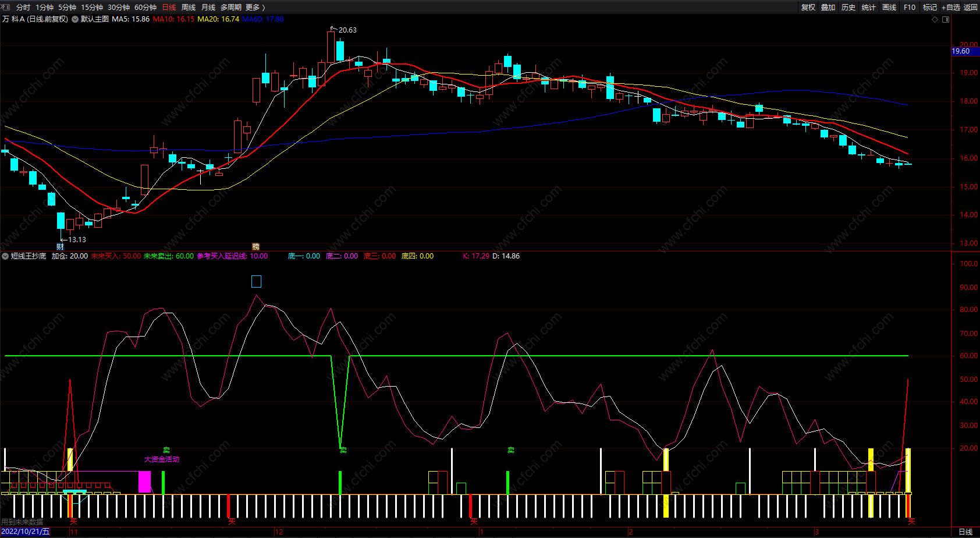Click the 财 financial marker icon
The width and height of the screenshot is (980, 538).
coord(60,246)
